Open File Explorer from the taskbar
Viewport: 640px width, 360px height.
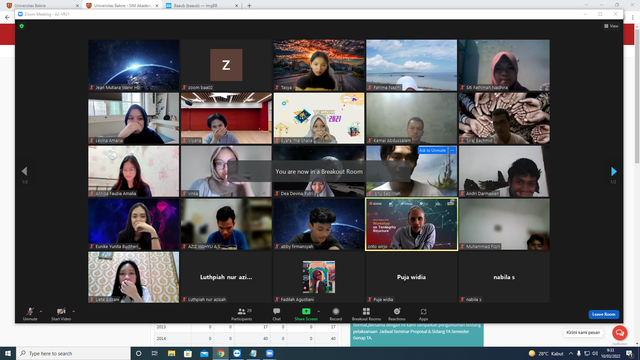pyautogui.click(x=171, y=353)
